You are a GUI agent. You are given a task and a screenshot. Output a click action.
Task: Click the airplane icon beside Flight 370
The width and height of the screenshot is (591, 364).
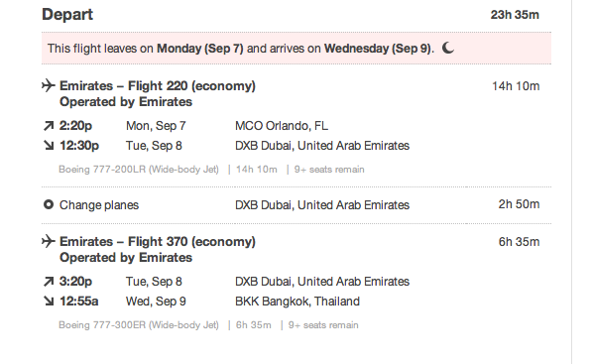point(49,241)
